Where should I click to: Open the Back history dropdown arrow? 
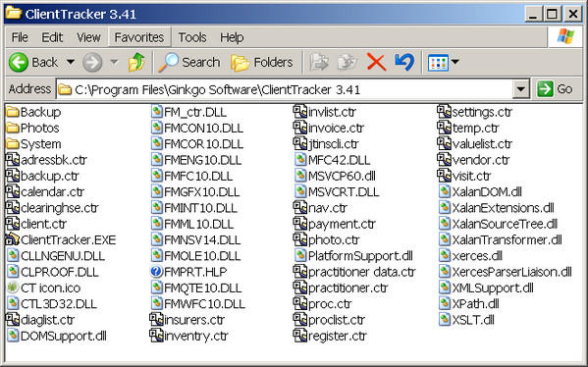tap(70, 62)
